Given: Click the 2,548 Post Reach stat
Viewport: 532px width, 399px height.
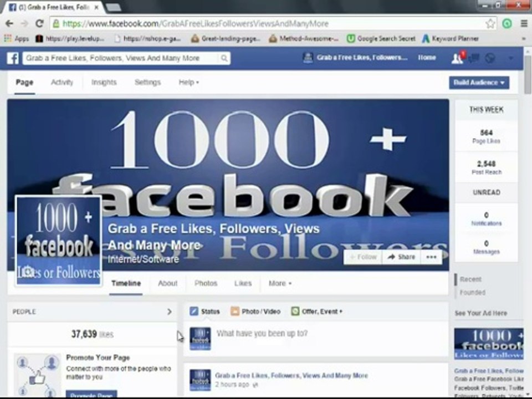Looking at the screenshot, I should (486, 167).
